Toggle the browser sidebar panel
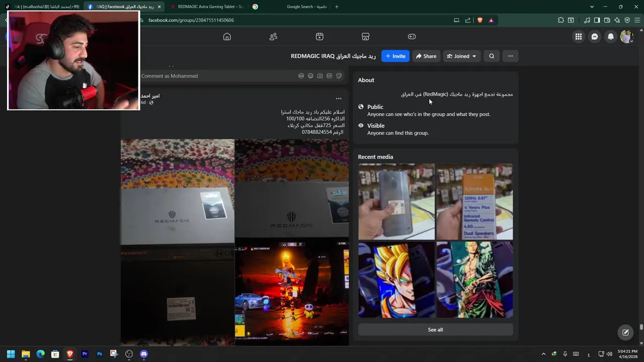Screen dimensions: 644x362 pos(597,20)
